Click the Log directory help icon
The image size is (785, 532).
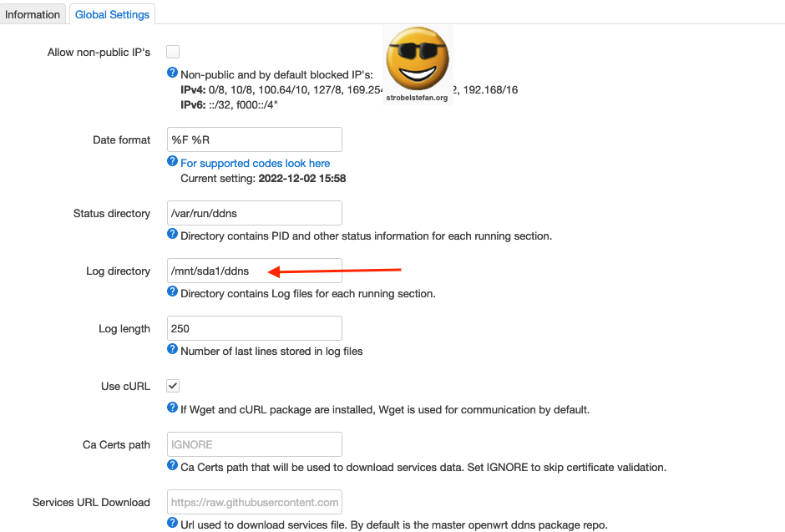coord(172,293)
